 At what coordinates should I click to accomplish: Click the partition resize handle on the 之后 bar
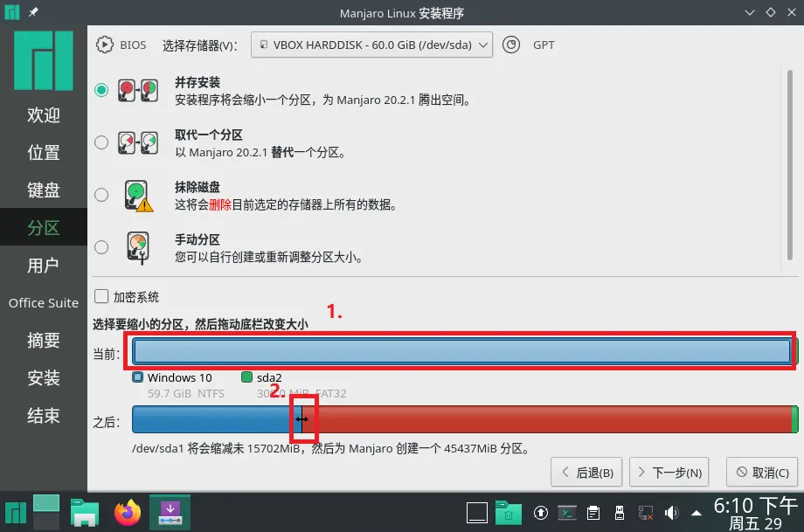coord(302,419)
